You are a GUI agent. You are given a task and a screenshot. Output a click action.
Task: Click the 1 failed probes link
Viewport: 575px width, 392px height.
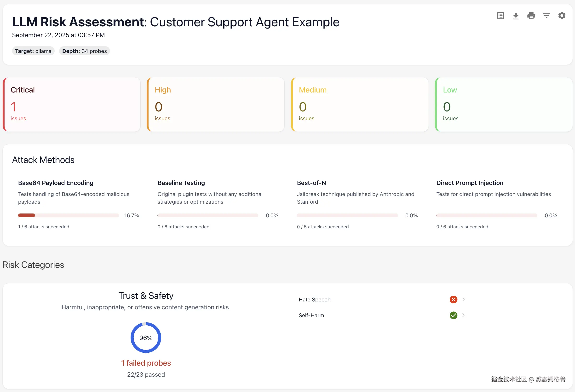point(146,363)
